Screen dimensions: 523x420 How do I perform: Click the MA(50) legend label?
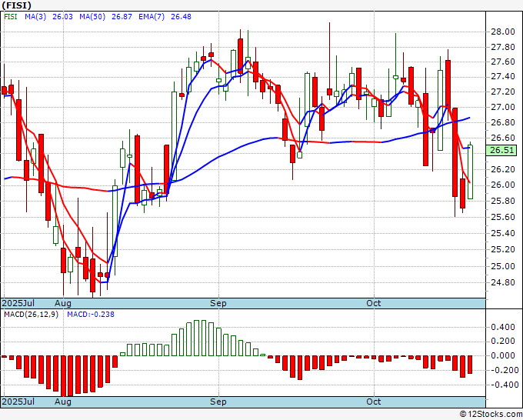[x=92, y=17]
